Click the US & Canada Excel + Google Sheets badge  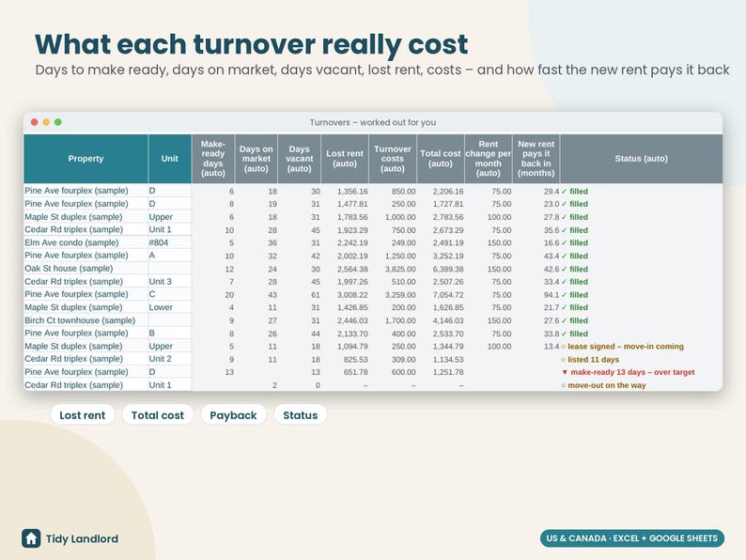point(631,538)
